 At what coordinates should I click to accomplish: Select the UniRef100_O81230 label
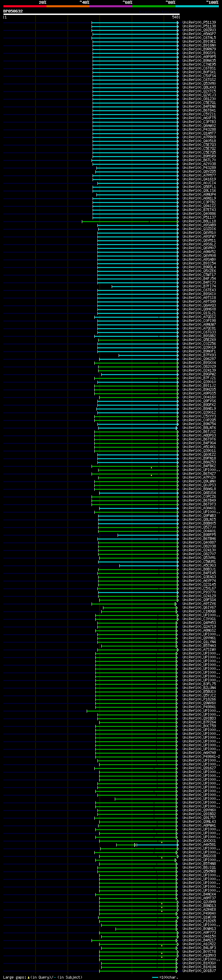coord(199,99)
